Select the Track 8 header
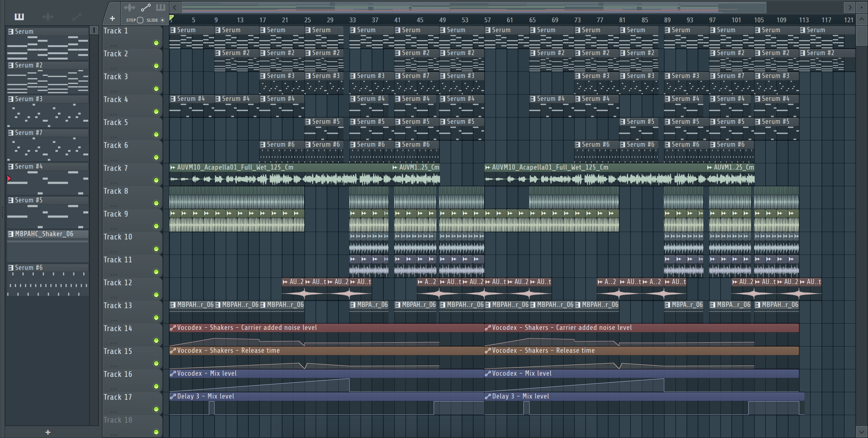Viewport: 868px width, 438px height. (132, 197)
